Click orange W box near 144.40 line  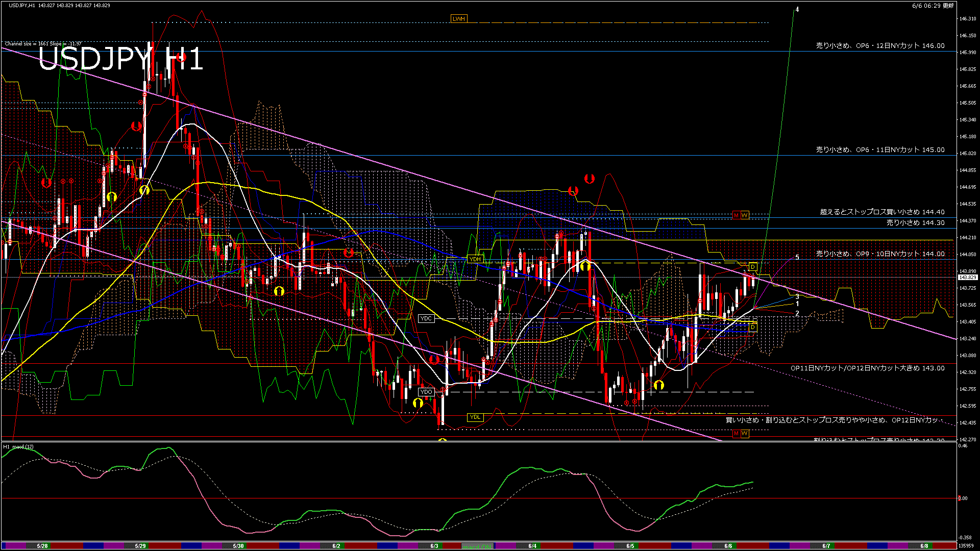pyautogui.click(x=744, y=215)
